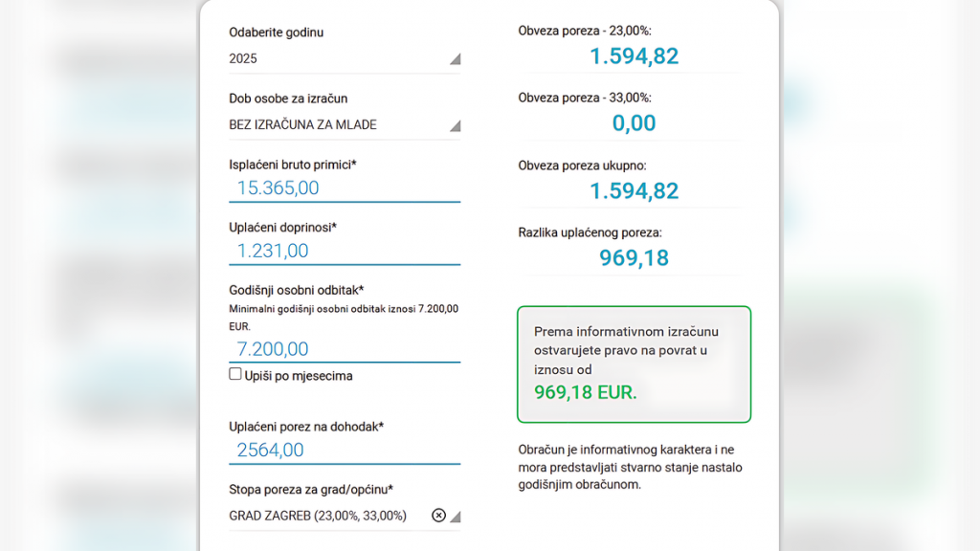Enable the Upiši po mjesecima checkbox
This screenshot has height=551, width=980.
pyautogui.click(x=235, y=375)
